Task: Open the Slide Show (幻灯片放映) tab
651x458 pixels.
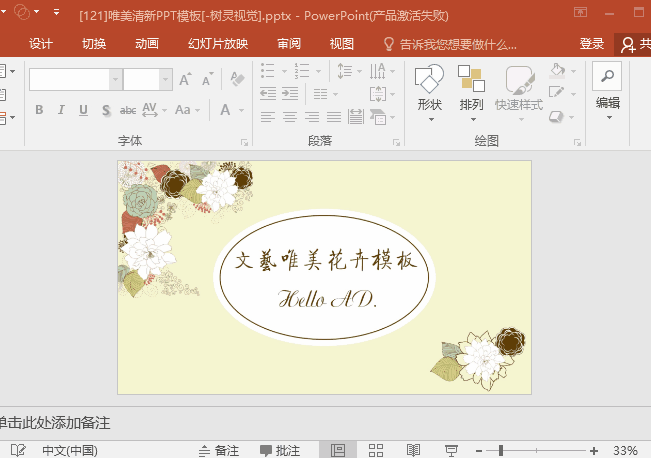Action: coord(218,44)
